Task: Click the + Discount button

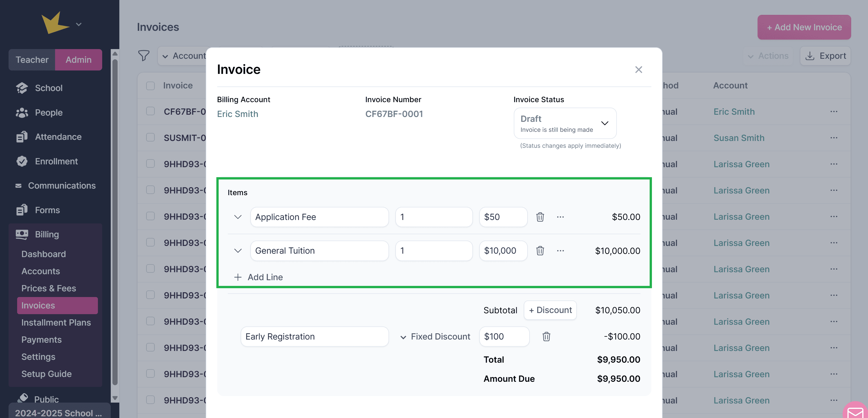Action: pyautogui.click(x=550, y=310)
